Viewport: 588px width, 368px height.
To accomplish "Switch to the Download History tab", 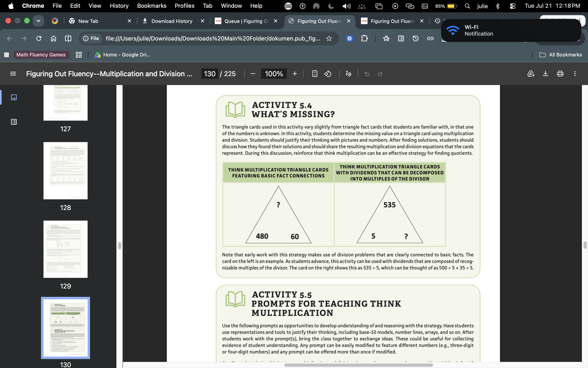I will (171, 21).
